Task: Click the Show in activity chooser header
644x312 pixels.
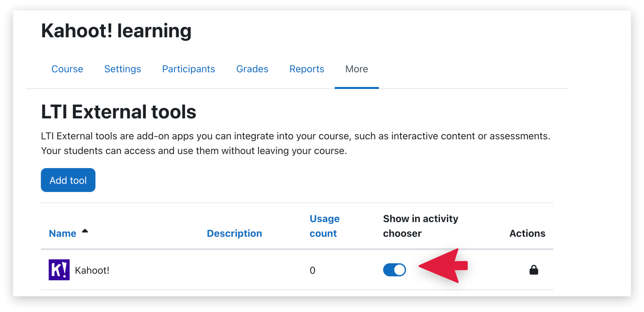Action: [x=420, y=226]
